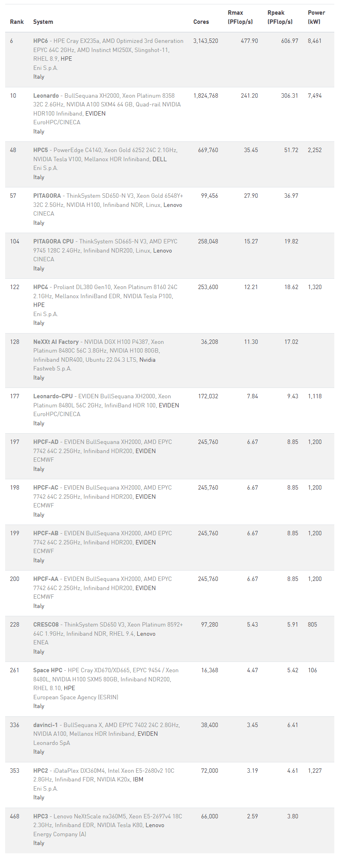Select the PITAGORA system name
Viewport: 345px width, 868px height.
[47, 196]
